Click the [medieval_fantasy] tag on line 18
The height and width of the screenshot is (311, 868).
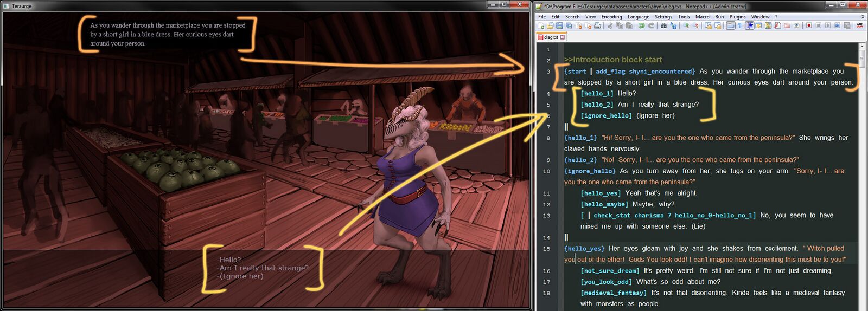[614, 293]
